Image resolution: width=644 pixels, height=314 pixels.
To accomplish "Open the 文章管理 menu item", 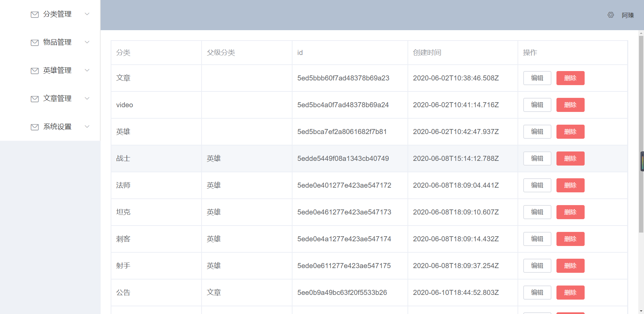I will click(50, 99).
